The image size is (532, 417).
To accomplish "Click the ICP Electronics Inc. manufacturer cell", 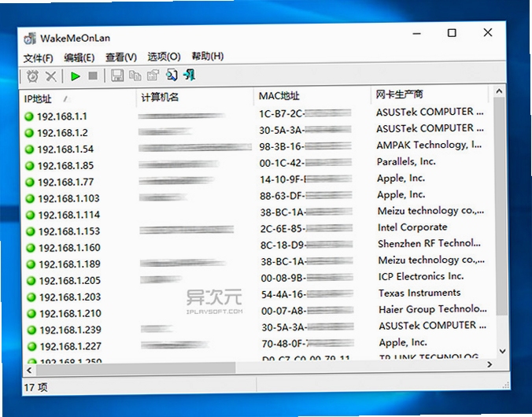I will 421,276.
